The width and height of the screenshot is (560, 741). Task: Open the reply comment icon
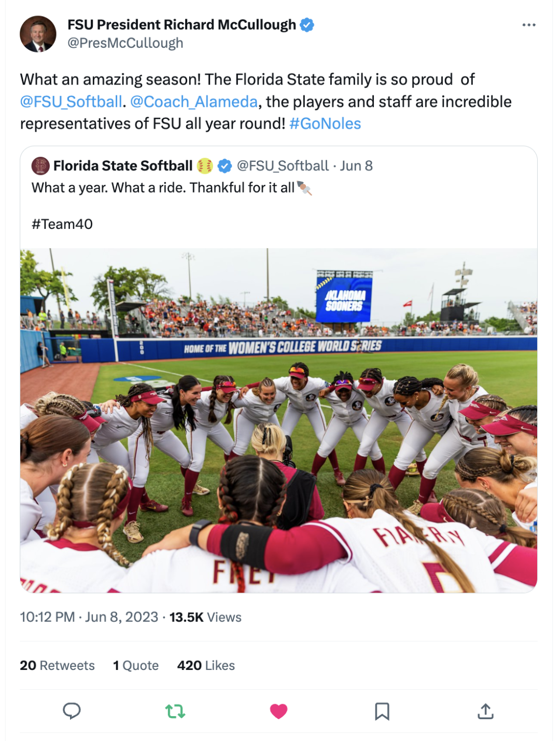(x=72, y=711)
